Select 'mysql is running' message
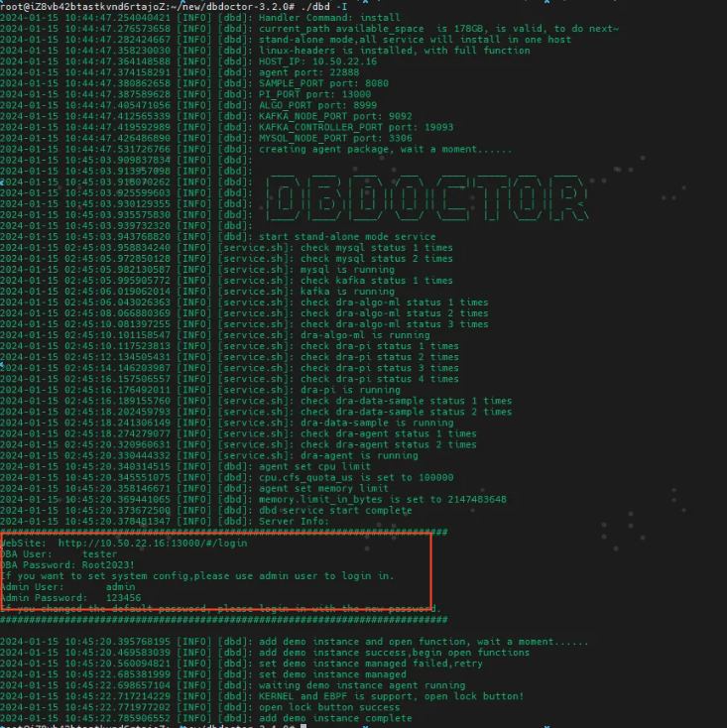The width and height of the screenshot is (727, 728). (347, 270)
